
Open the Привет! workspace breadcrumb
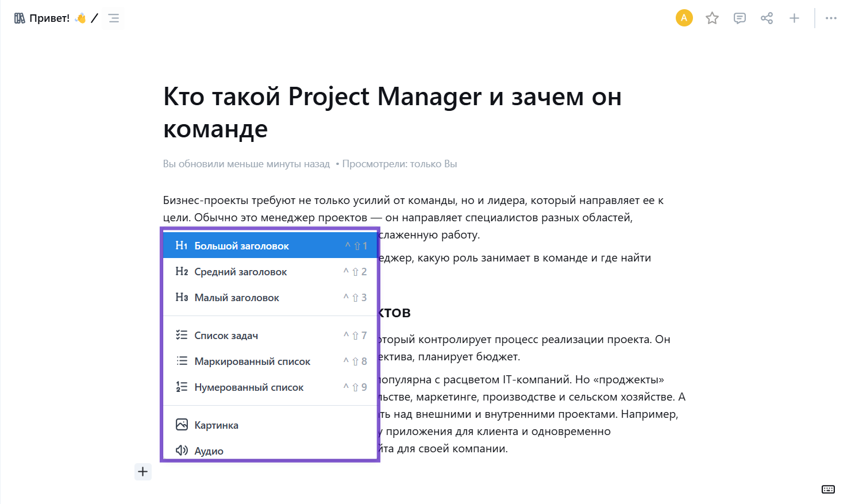pos(49,18)
